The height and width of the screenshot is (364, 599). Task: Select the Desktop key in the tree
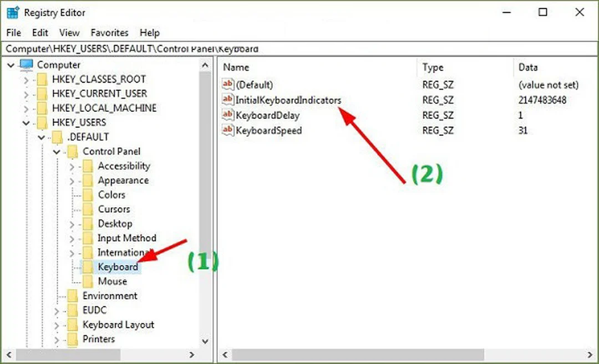pos(115,224)
